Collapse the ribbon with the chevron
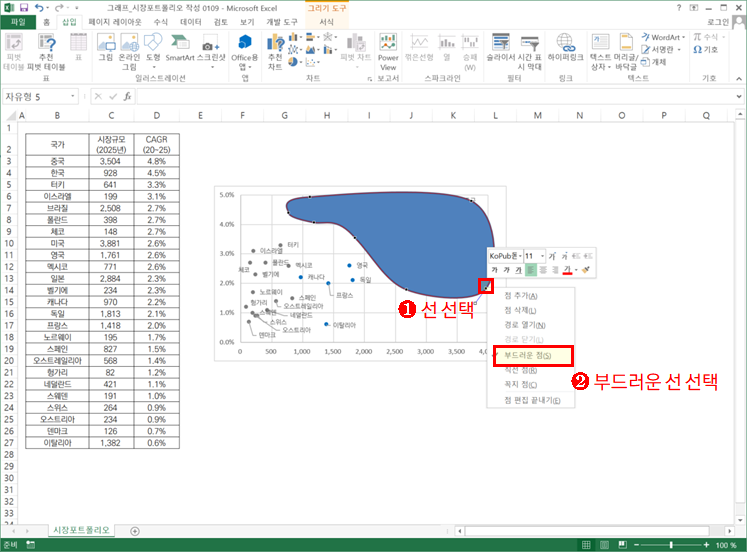The height and width of the screenshot is (552, 747). pyautogui.click(x=739, y=79)
